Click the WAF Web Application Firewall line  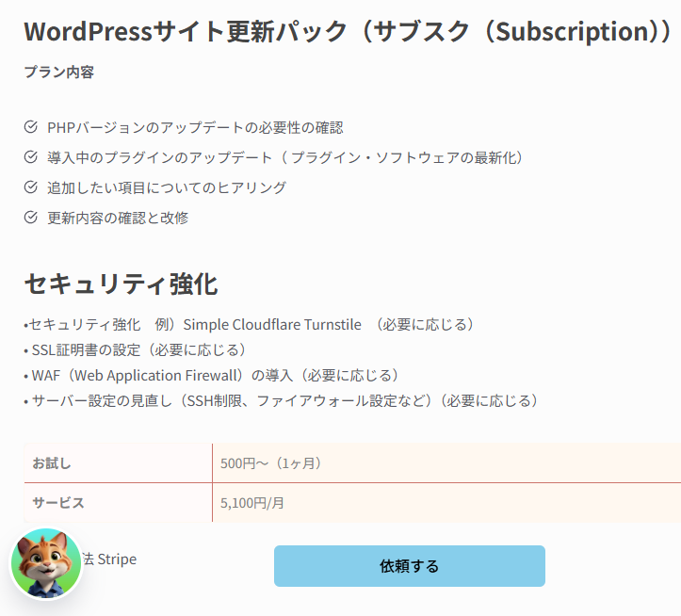click(212, 375)
